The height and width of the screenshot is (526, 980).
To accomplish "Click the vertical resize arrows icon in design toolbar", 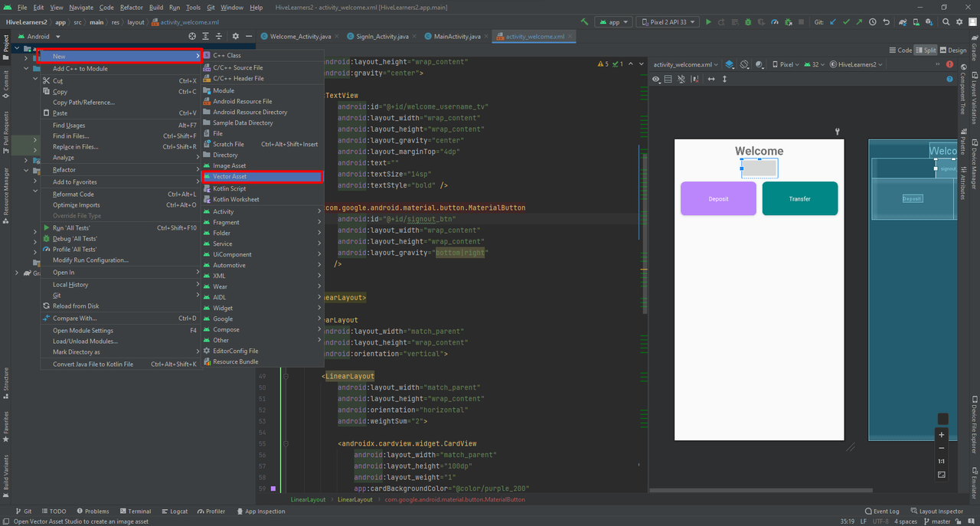I will point(724,79).
